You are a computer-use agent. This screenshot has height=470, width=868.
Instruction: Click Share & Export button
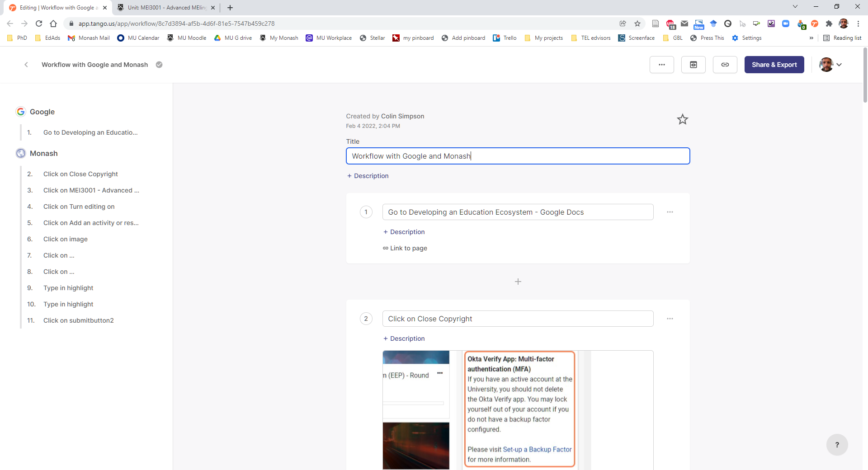774,65
